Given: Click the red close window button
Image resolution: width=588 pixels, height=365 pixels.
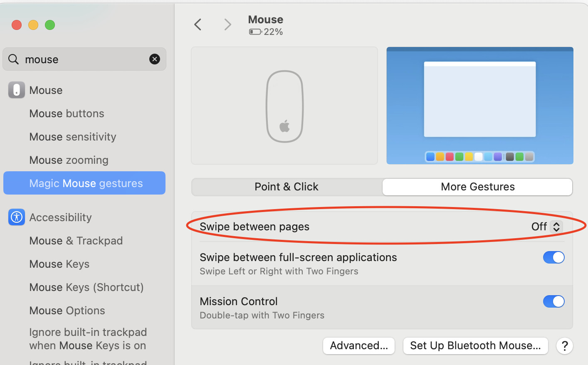Looking at the screenshot, I should point(17,25).
